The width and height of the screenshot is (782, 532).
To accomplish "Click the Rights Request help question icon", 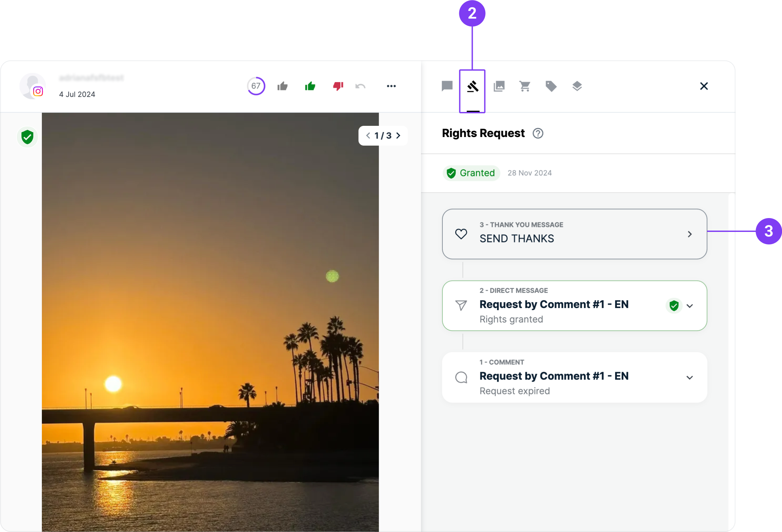I will point(538,133).
